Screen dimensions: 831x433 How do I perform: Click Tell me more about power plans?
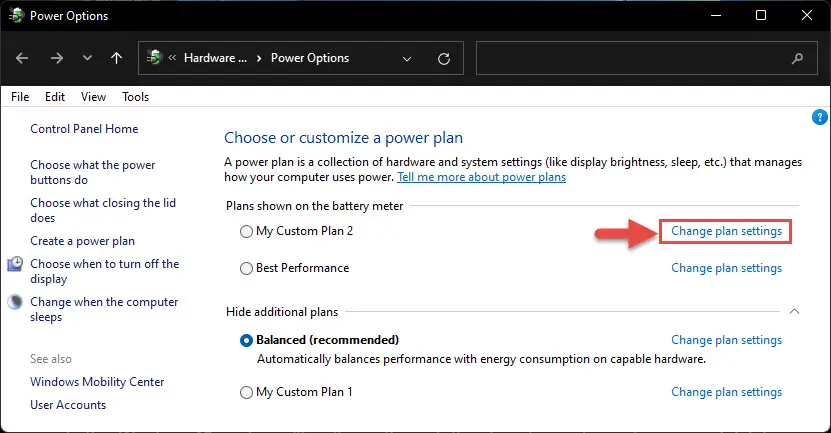pyautogui.click(x=481, y=177)
